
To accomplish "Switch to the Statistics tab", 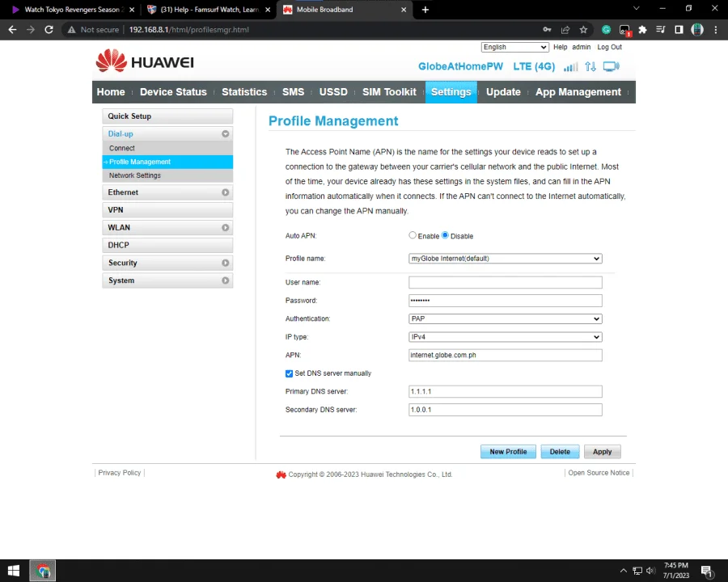I will click(244, 92).
